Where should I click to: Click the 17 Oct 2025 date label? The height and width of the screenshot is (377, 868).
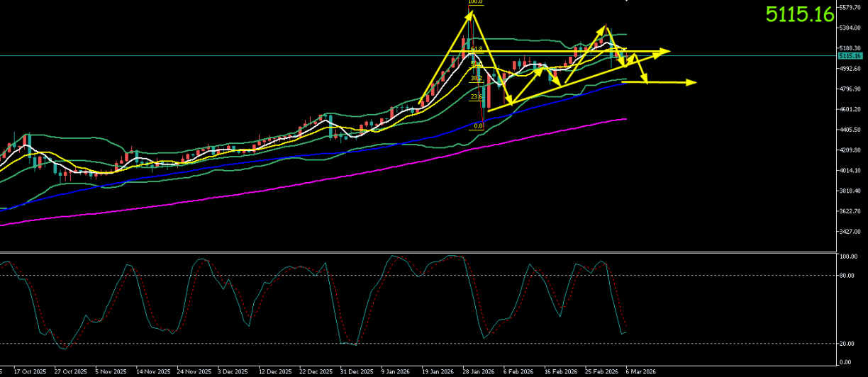tap(30, 371)
